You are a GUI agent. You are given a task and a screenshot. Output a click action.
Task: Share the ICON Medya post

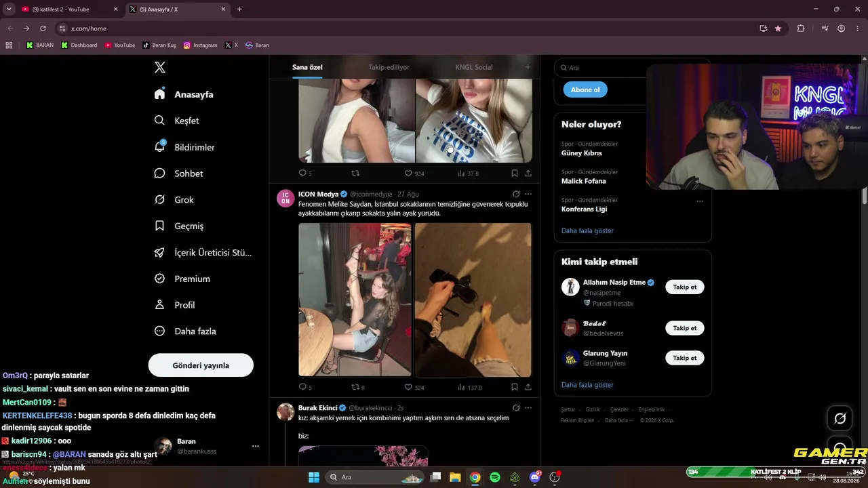click(x=528, y=387)
